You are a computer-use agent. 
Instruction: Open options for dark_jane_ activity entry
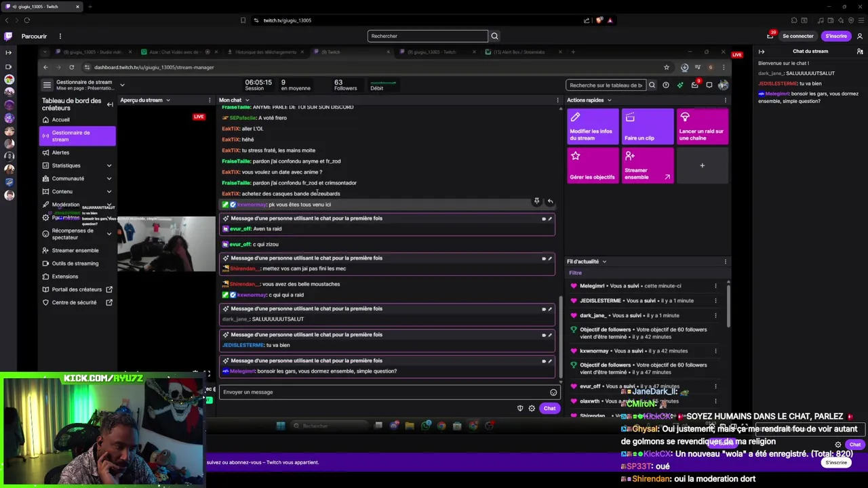(715, 316)
